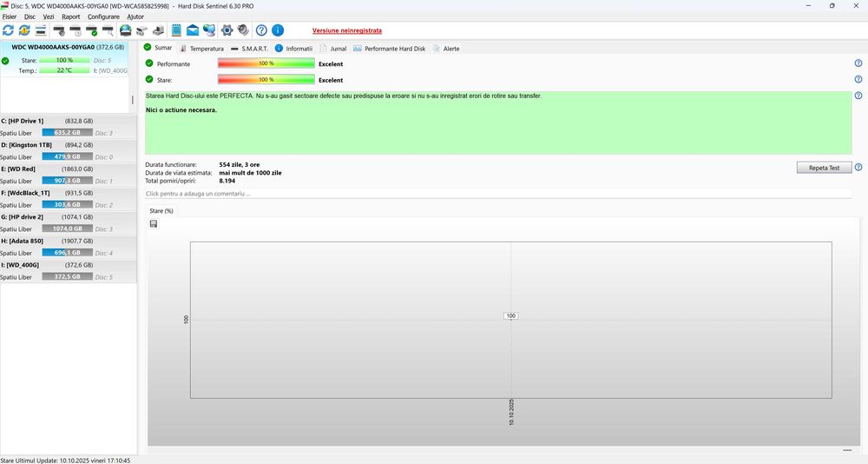Image resolution: width=868 pixels, height=464 pixels.
Task: Click the 22 °C temperature bar in disk panel
Action: pyautogui.click(x=64, y=70)
